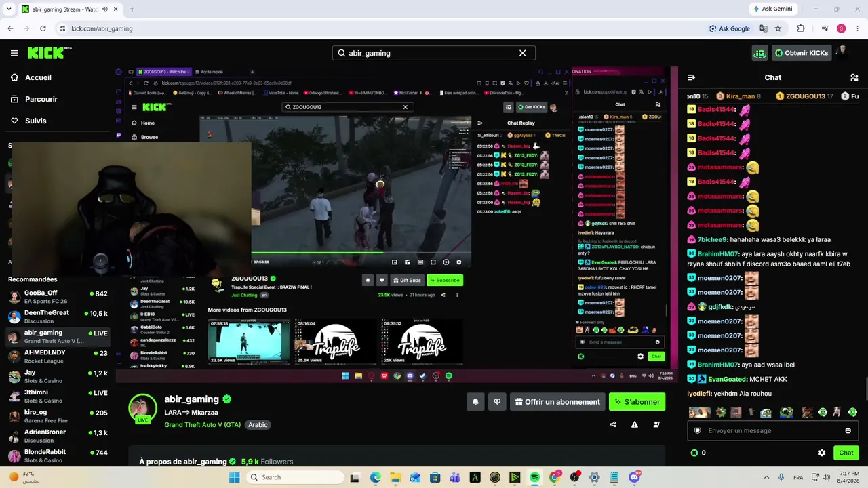The height and width of the screenshot is (488, 868).
Task: Open AdrienBroner recommended channel
Action: click(x=58, y=436)
